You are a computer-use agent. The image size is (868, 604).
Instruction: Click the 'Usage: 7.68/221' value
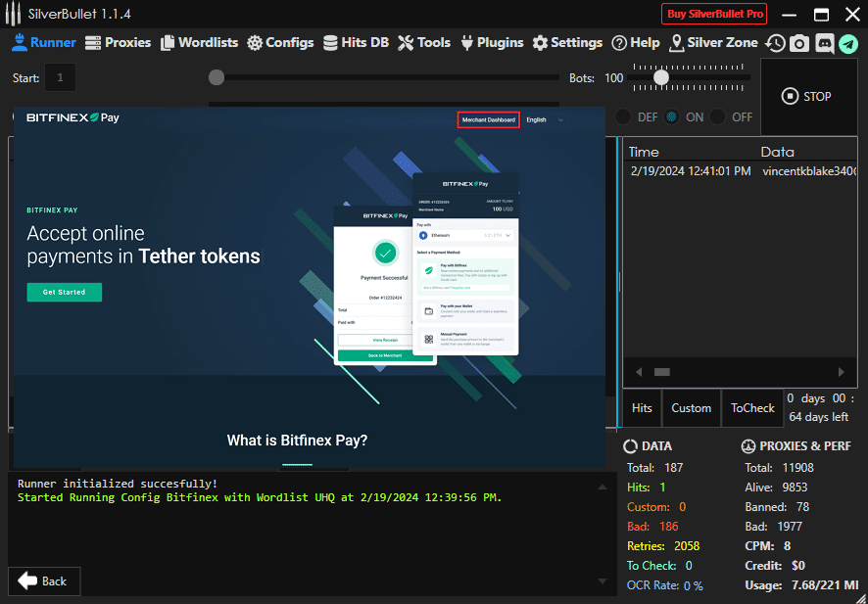point(803,585)
